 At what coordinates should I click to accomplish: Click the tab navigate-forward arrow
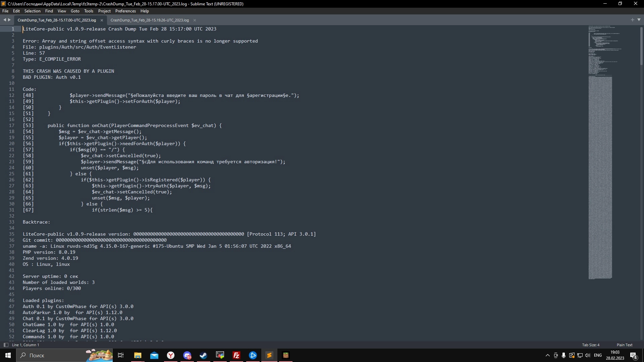9,20
